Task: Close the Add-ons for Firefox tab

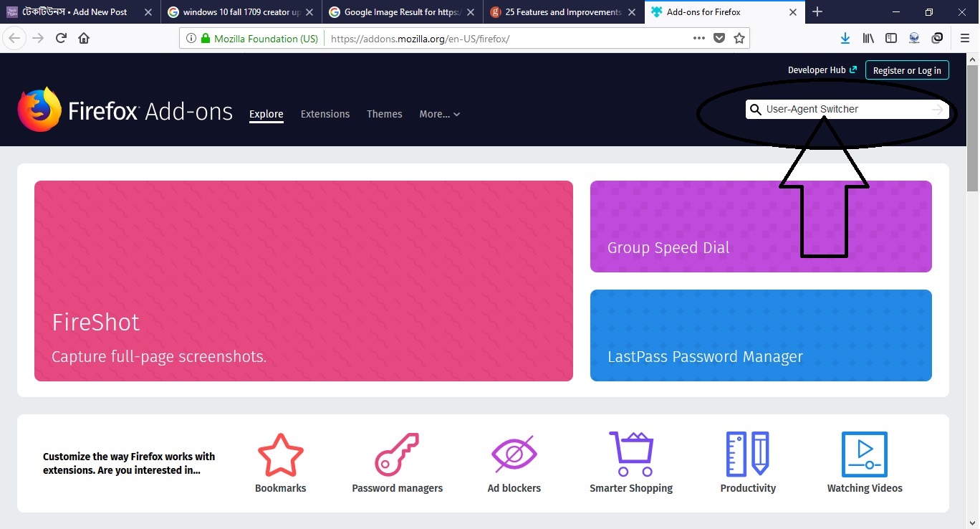Action: pyautogui.click(x=793, y=12)
